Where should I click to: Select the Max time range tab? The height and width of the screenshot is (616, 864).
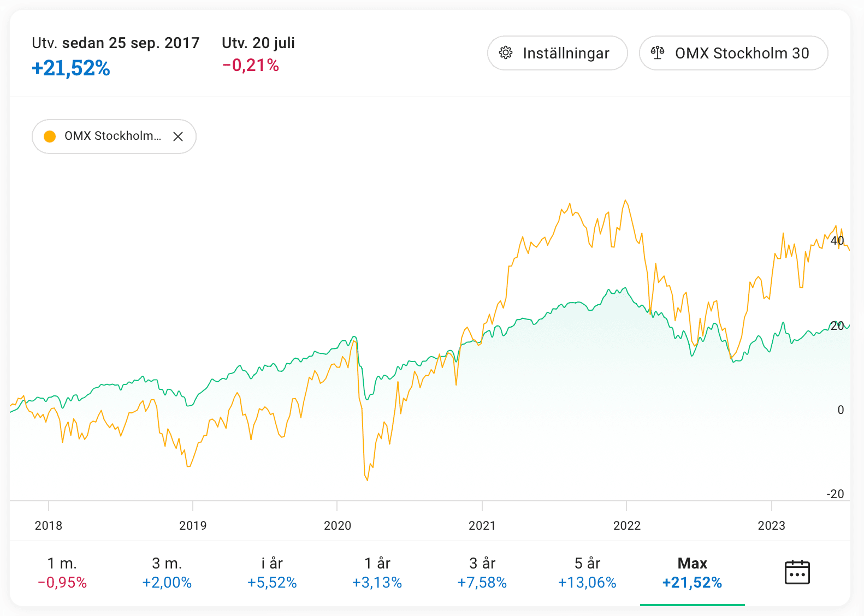pos(692,572)
